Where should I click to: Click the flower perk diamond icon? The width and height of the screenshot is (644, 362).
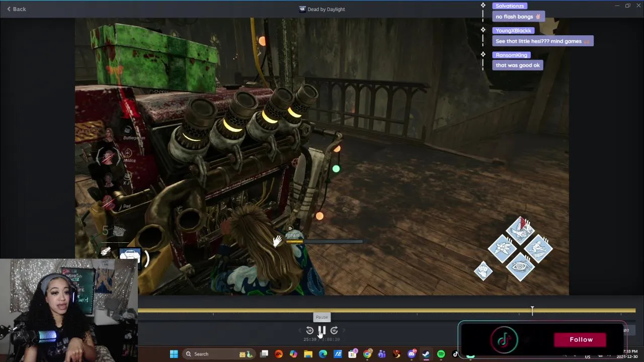click(502, 248)
